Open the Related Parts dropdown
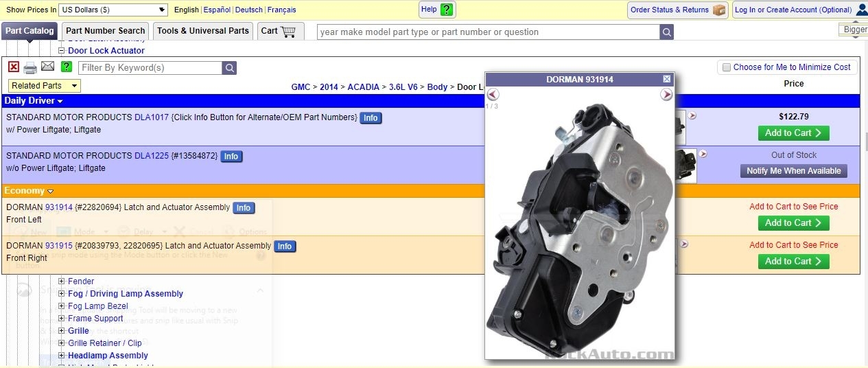This screenshot has width=868, height=368. click(x=45, y=86)
